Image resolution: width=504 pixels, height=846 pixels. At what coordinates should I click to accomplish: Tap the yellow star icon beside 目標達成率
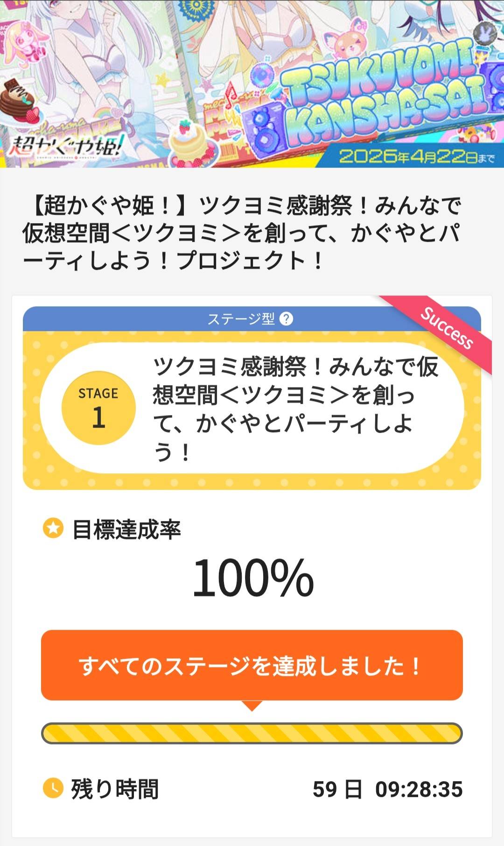(x=53, y=529)
